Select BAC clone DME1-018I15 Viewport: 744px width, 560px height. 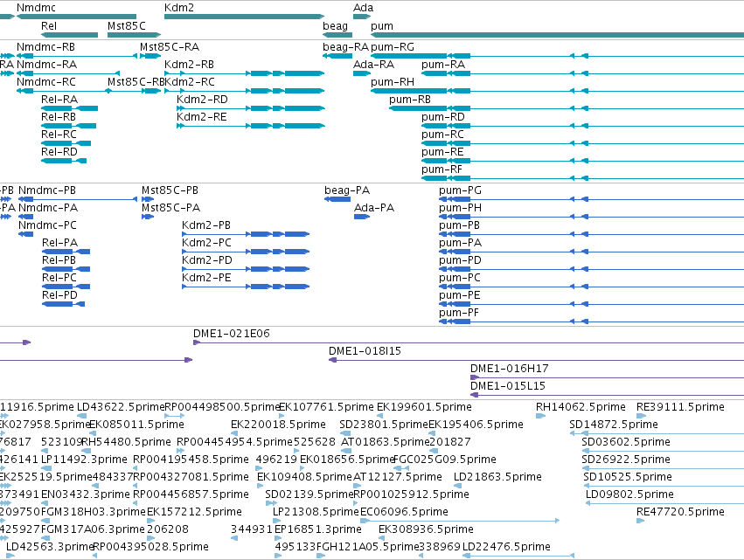point(536,360)
